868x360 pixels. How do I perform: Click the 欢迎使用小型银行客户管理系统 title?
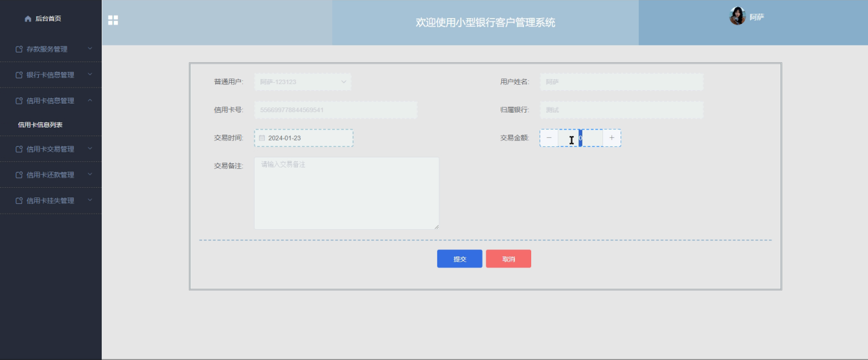click(x=485, y=23)
